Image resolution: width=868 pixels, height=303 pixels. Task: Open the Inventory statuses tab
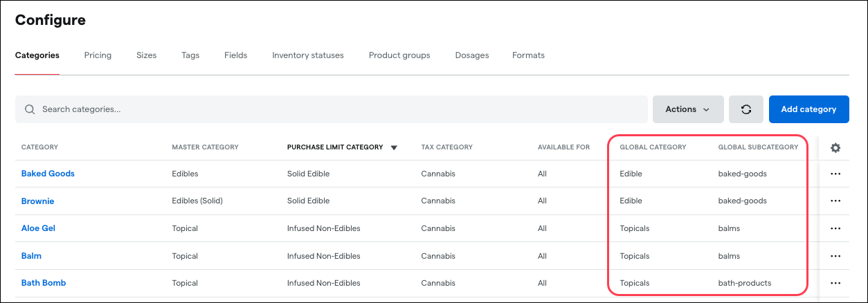pyautogui.click(x=308, y=55)
